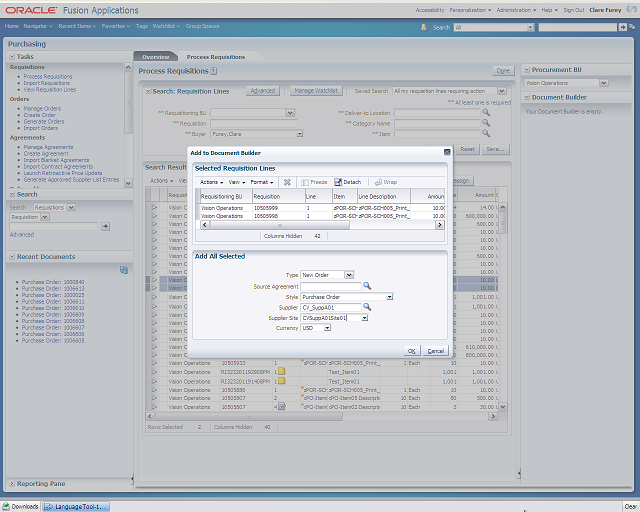Open the Favorites menu

coord(116,26)
